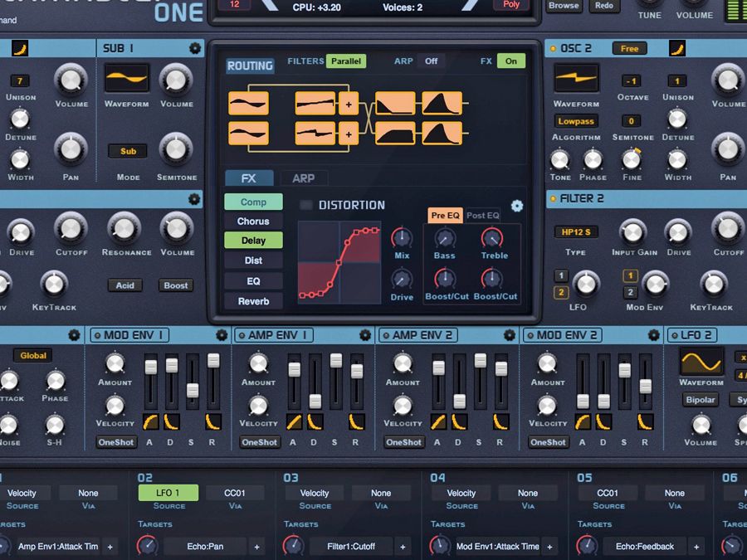Click the AMP ENV 1 decay curve icon
Screen dimensions: 747x560
pyautogui.click(x=315, y=422)
